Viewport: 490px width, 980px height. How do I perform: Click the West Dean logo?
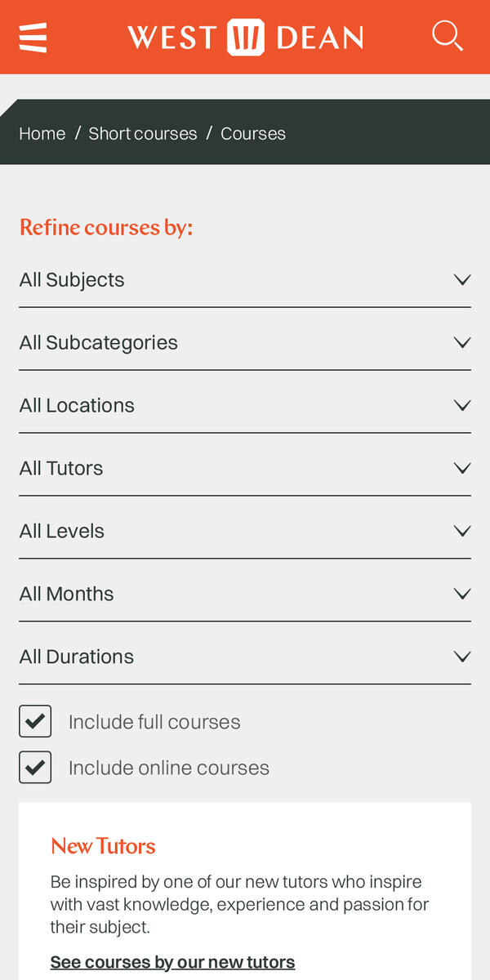pos(245,38)
